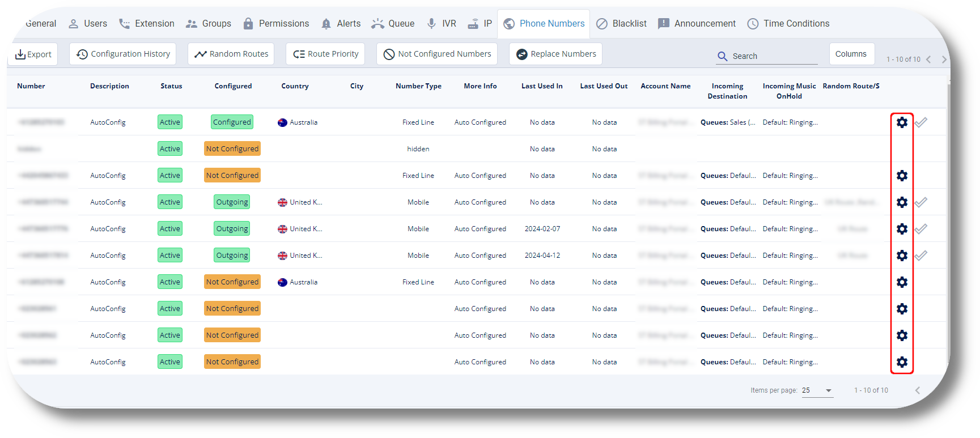Expand the items per page dropdown
980x438 pixels.
pos(828,390)
